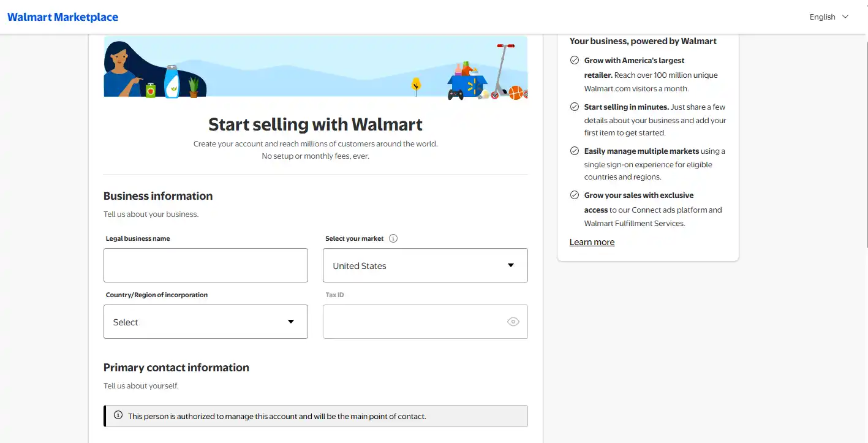Click checkmark icon beside Easily manage multiple markets
Screen dimensions: 868x443
click(x=575, y=151)
